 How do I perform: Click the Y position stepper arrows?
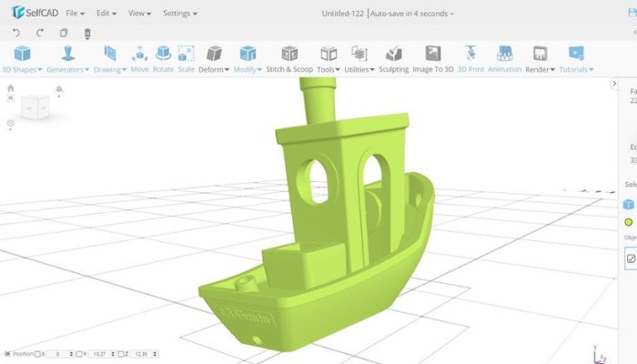pyautogui.click(x=113, y=354)
